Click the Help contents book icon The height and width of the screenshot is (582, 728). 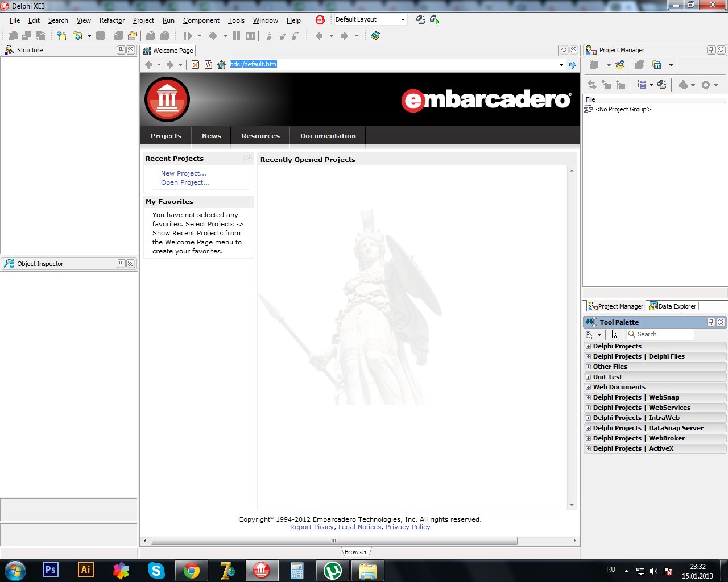coord(375,36)
